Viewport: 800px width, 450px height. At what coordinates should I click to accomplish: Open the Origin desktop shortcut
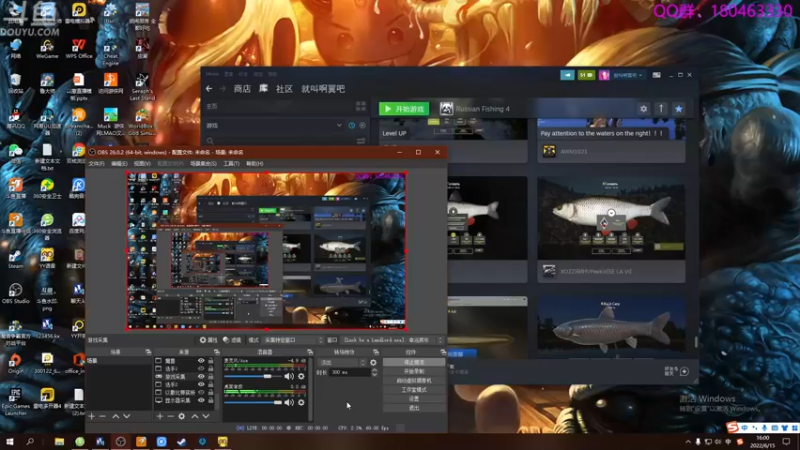tap(15, 363)
